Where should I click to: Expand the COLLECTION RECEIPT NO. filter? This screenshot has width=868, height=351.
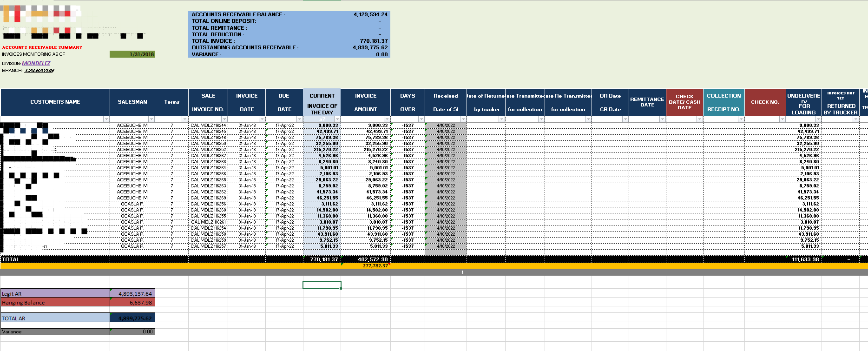tap(741, 119)
